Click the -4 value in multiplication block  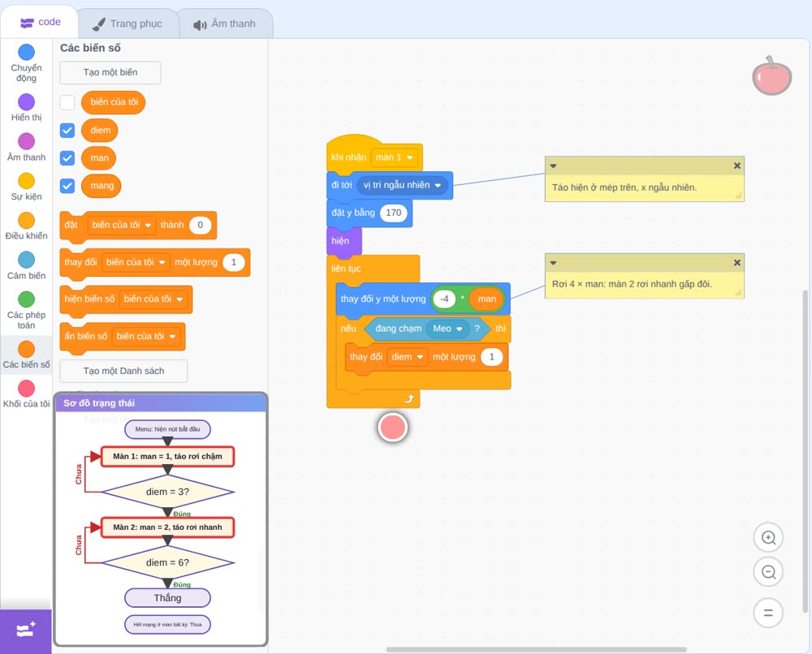point(444,299)
